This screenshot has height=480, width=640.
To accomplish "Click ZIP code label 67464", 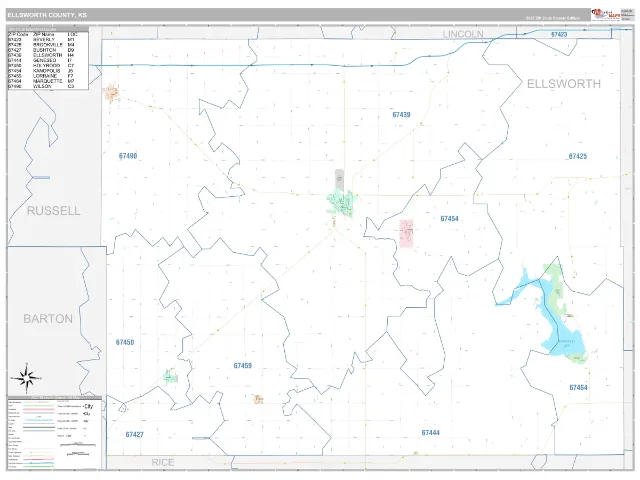I will point(578,387).
